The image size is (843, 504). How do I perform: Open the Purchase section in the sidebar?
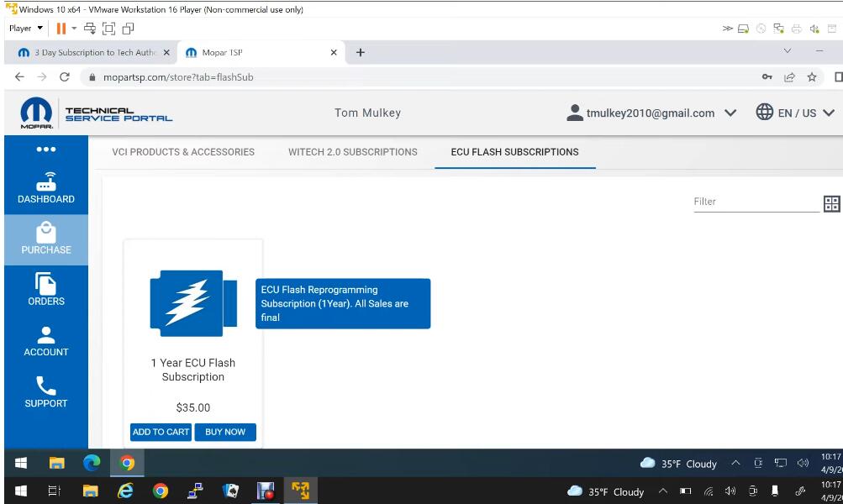tap(46, 239)
